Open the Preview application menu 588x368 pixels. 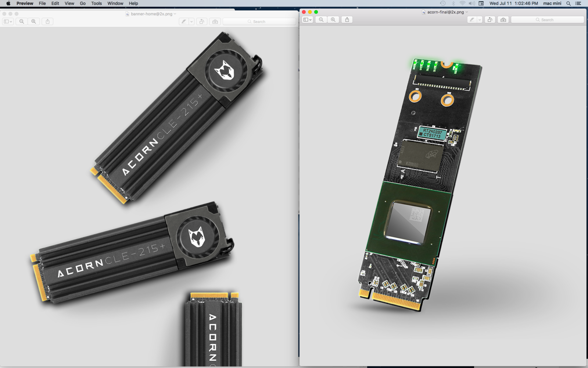tap(25, 3)
